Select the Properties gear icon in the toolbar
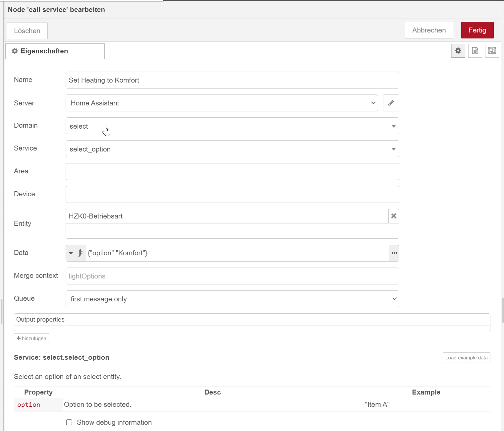The image size is (504, 431). (x=458, y=51)
